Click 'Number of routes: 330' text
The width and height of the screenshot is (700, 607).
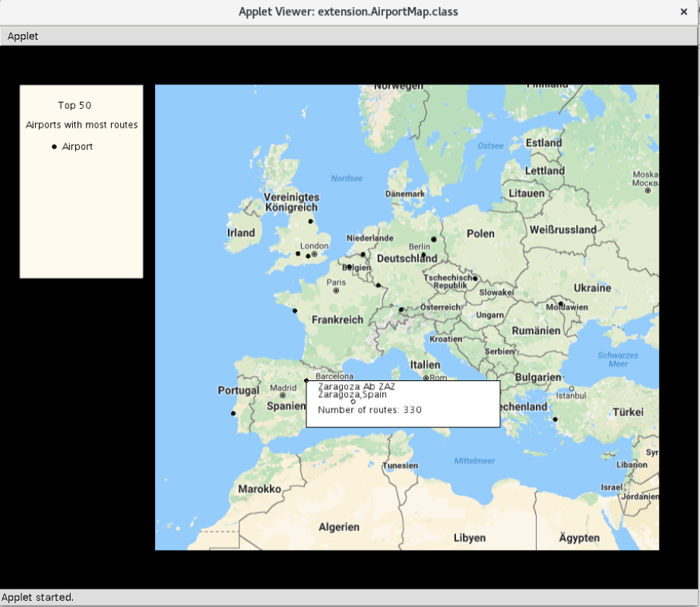[x=369, y=409]
